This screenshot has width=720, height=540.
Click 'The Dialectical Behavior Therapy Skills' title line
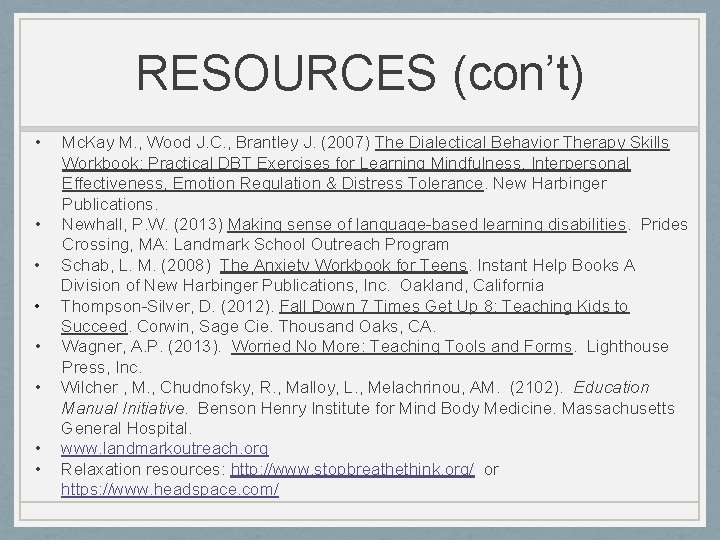[x=522, y=143]
